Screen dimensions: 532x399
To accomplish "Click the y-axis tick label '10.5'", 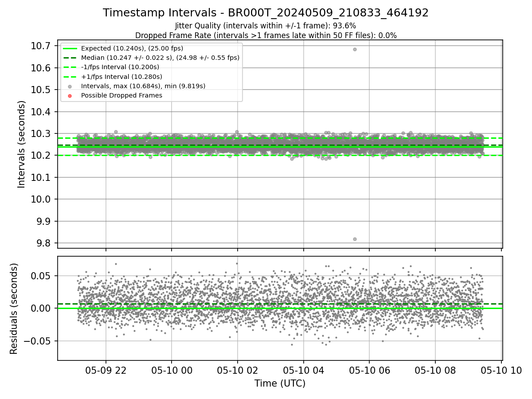I will point(41,90).
